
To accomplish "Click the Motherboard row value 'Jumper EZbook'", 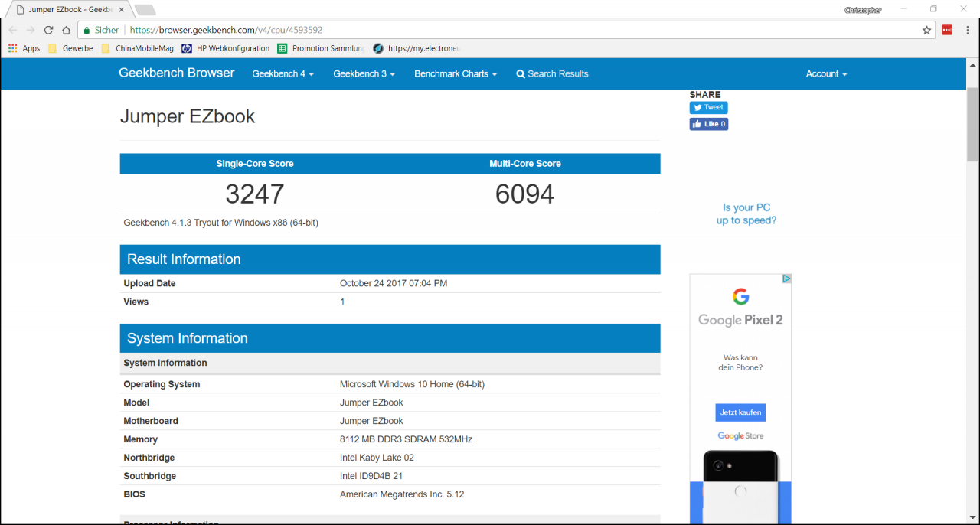I will tap(371, 421).
